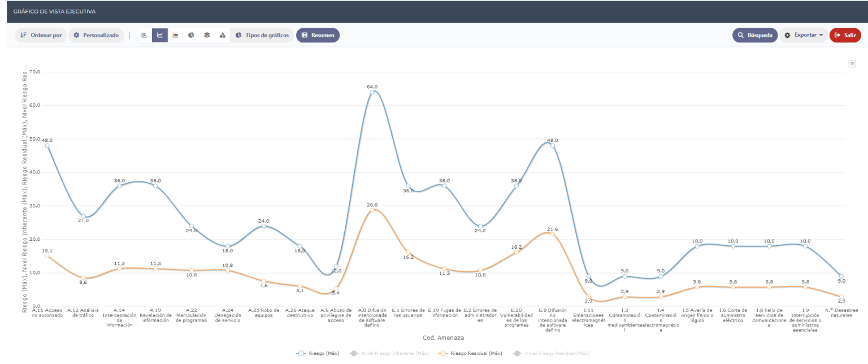Toggle Riesgo (Máx) series in legend
This screenshot has height=364, width=868.
(318, 353)
